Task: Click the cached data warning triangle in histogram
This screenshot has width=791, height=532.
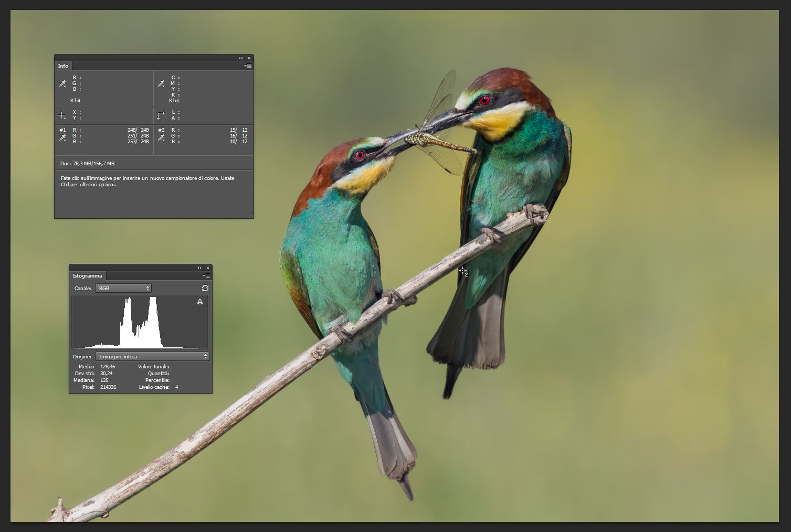Action: pyautogui.click(x=200, y=302)
